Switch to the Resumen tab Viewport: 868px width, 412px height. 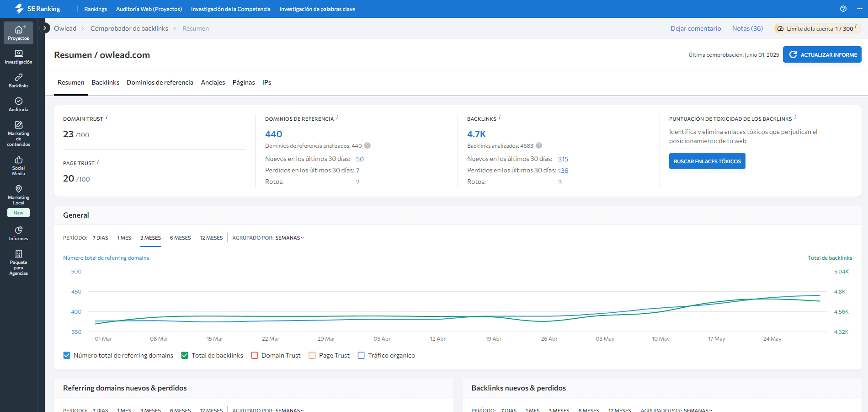[x=71, y=82]
